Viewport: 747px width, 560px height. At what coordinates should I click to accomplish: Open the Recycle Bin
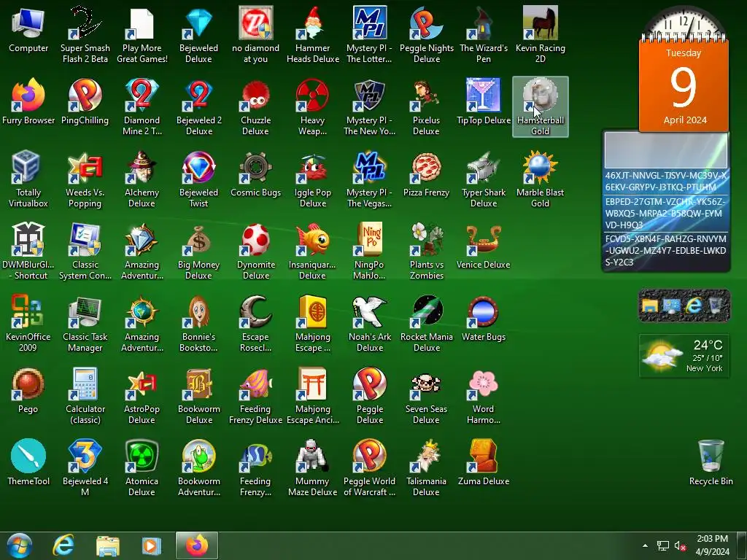tap(711, 462)
